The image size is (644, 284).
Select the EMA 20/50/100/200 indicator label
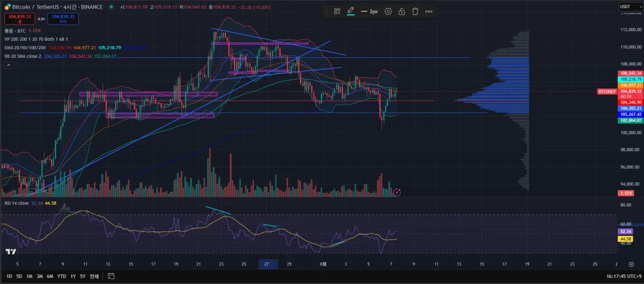(25, 48)
